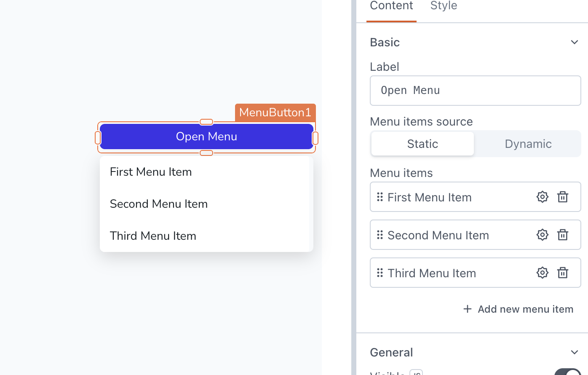Delete the First Menu Item
The width and height of the screenshot is (588, 375).
[563, 197]
